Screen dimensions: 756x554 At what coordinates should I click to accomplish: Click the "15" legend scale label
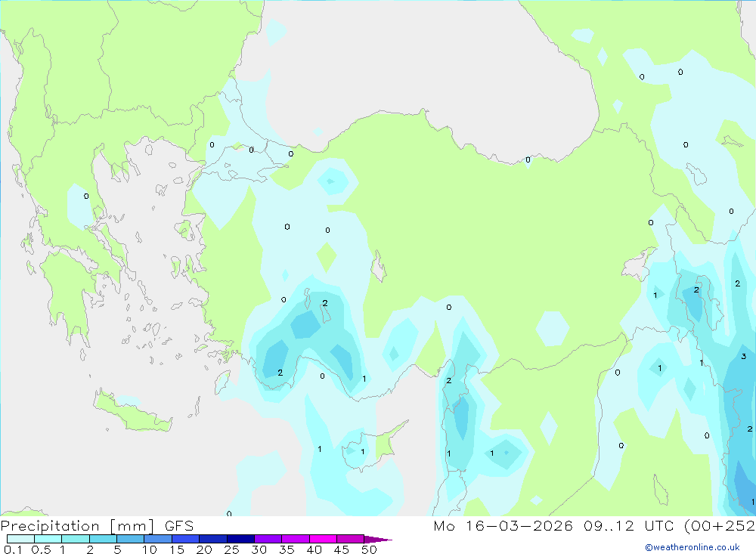click(x=177, y=549)
